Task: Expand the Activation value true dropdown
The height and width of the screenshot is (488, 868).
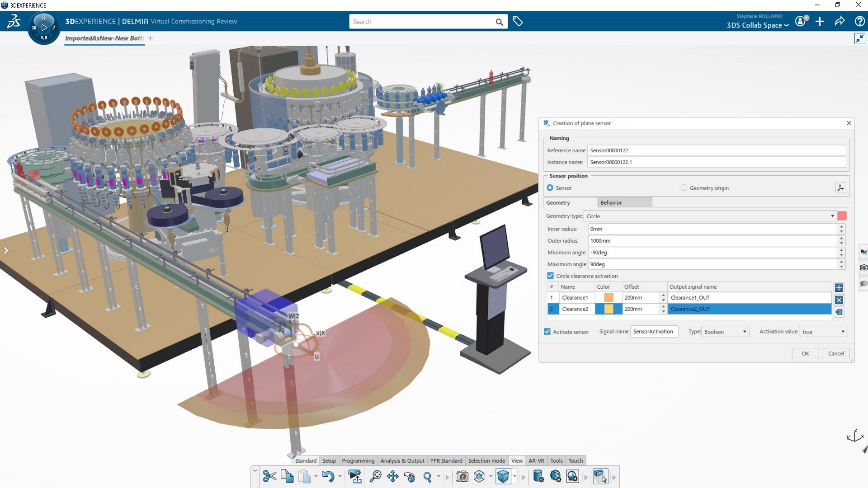Action: 823,332
